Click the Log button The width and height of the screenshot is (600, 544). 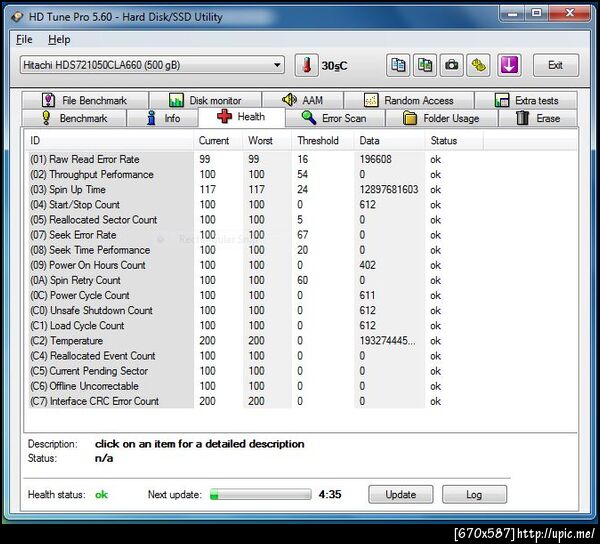coord(474,494)
